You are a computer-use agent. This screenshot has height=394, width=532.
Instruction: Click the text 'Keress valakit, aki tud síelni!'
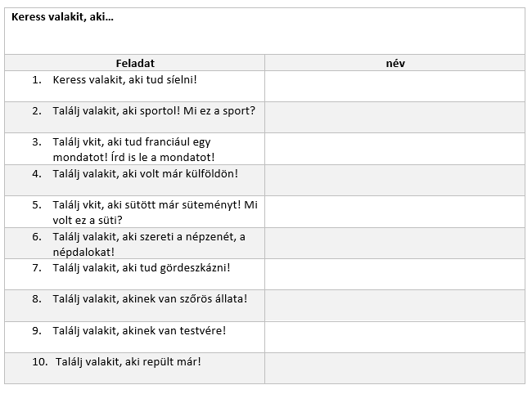coord(124,80)
